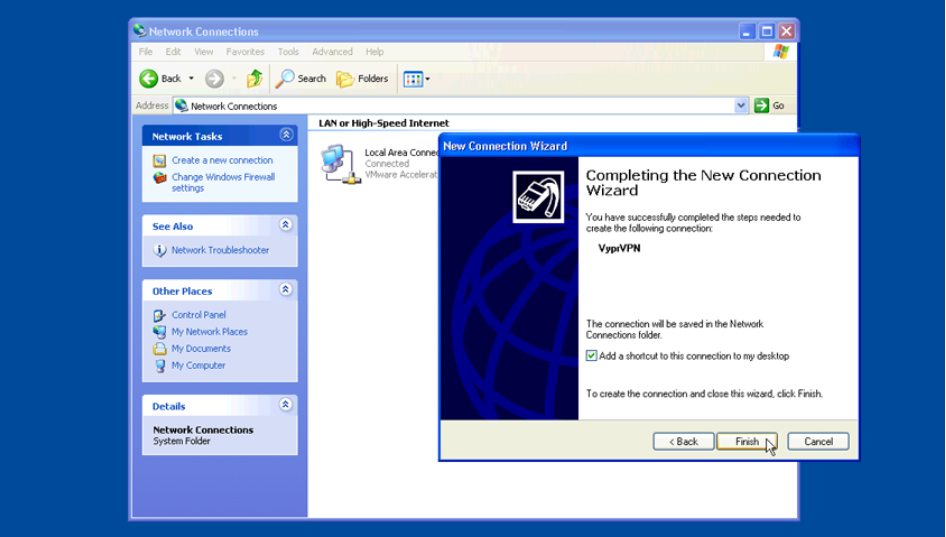Collapse the Details panel
This screenshot has height=537, width=946.
click(x=286, y=405)
